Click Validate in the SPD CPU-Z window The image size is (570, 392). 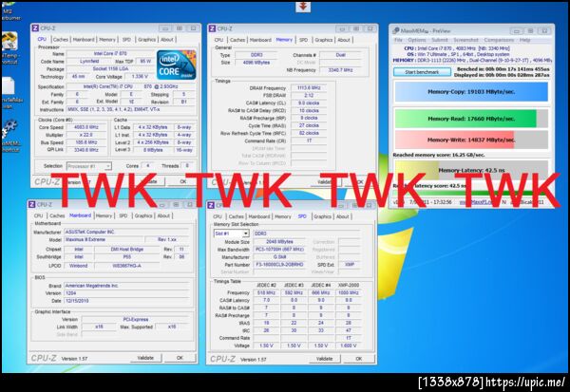pos(324,359)
